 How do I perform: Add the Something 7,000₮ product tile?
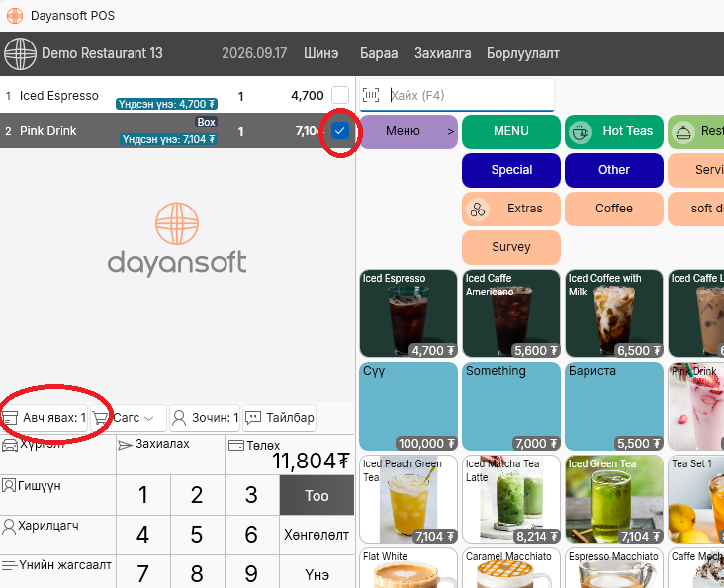[x=511, y=406]
